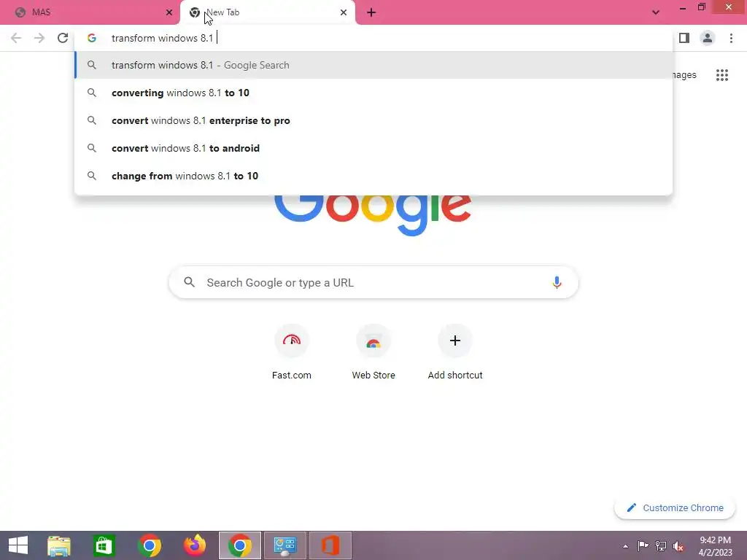Close the MAS tab
The image size is (747, 560).
169,12
